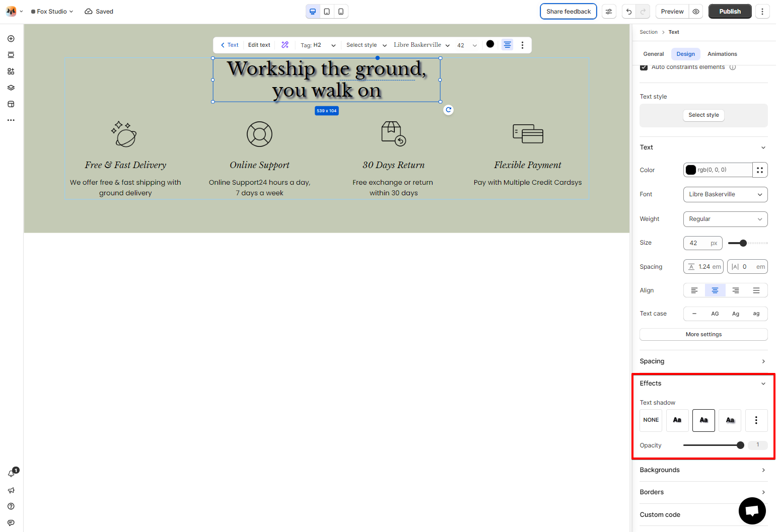Switch to mobile view
Viewport: 778px width, 532px height.
point(341,12)
